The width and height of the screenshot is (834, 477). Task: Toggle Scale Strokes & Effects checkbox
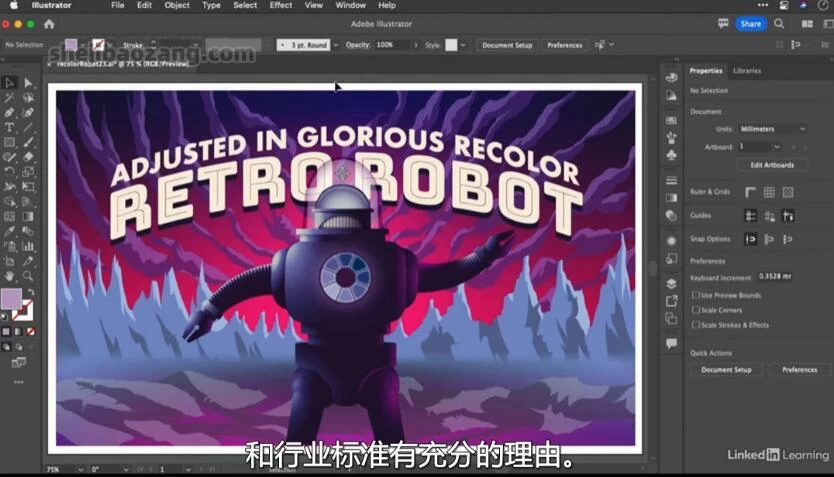(x=696, y=325)
